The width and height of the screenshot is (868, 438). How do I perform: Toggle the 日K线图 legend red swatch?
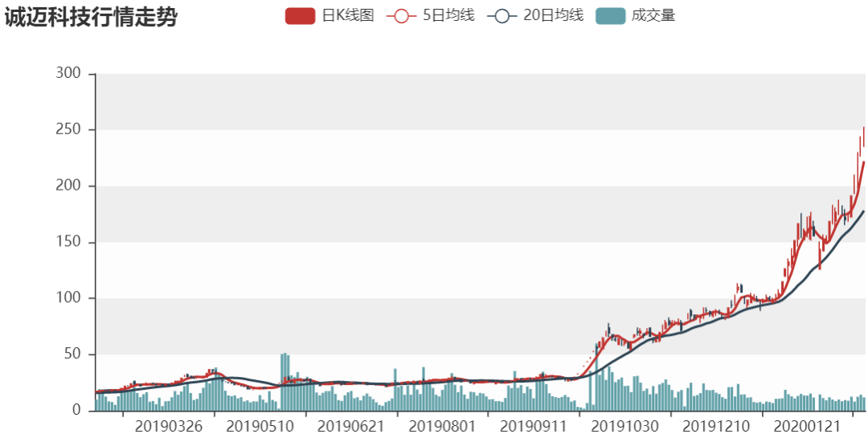[300, 15]
